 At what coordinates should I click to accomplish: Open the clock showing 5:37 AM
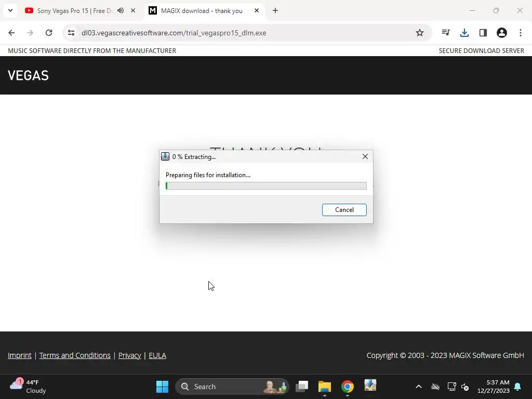click(494, 387)
